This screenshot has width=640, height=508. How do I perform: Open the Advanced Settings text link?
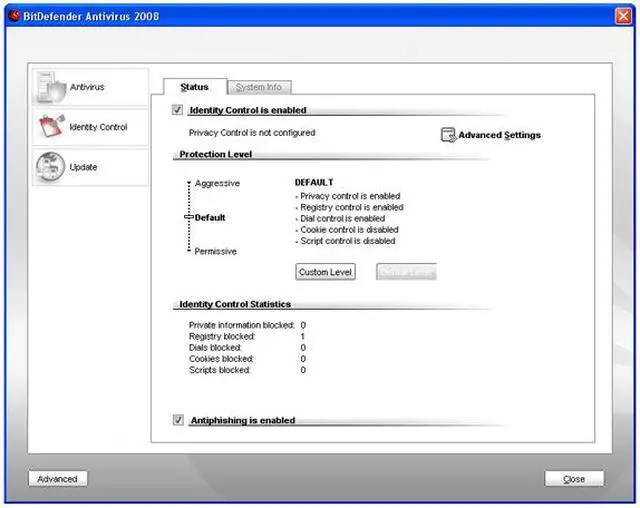pyautogui.click(x=500, y=135)
